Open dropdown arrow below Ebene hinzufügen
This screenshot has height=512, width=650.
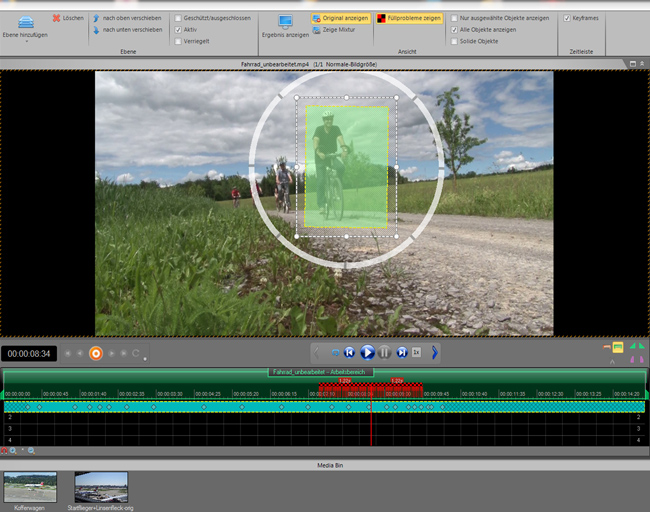[x=26, y=42]
